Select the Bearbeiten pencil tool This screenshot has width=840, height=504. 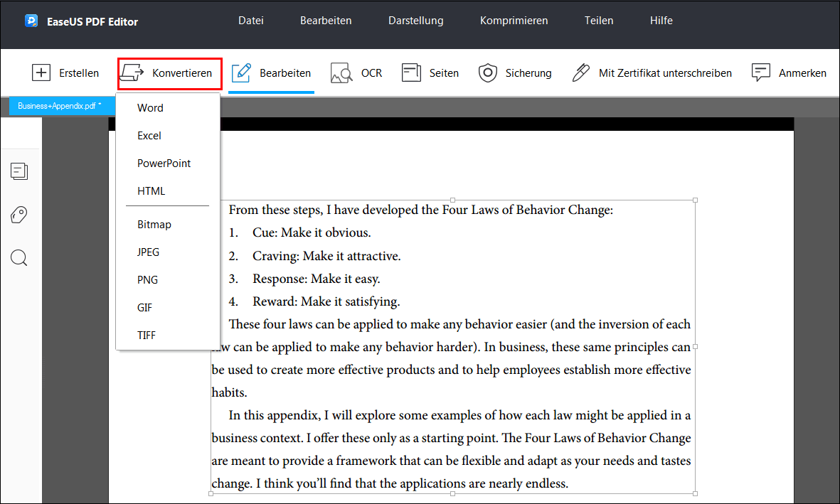coord(241,73)
